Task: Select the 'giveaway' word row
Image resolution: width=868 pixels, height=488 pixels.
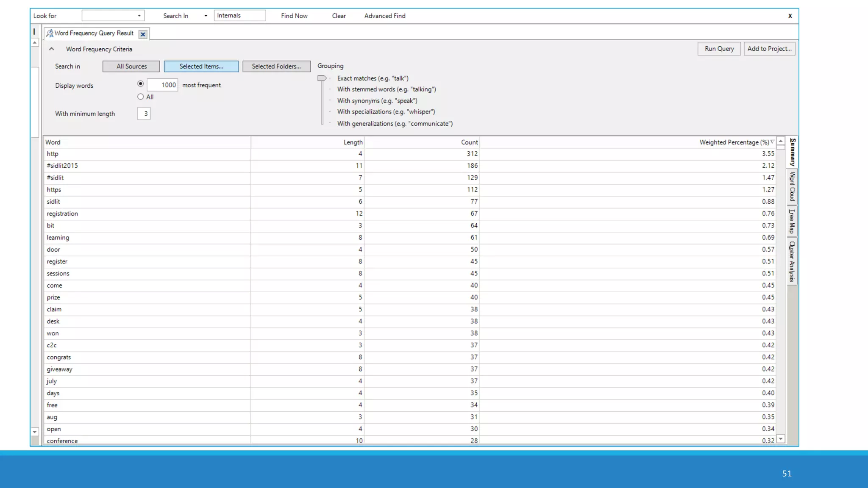Action: point(410,369)
